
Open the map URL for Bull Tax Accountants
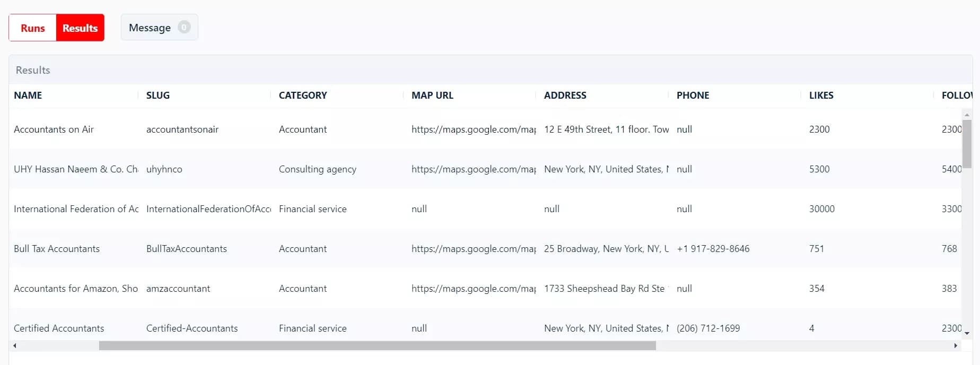[x=473, y=248]
